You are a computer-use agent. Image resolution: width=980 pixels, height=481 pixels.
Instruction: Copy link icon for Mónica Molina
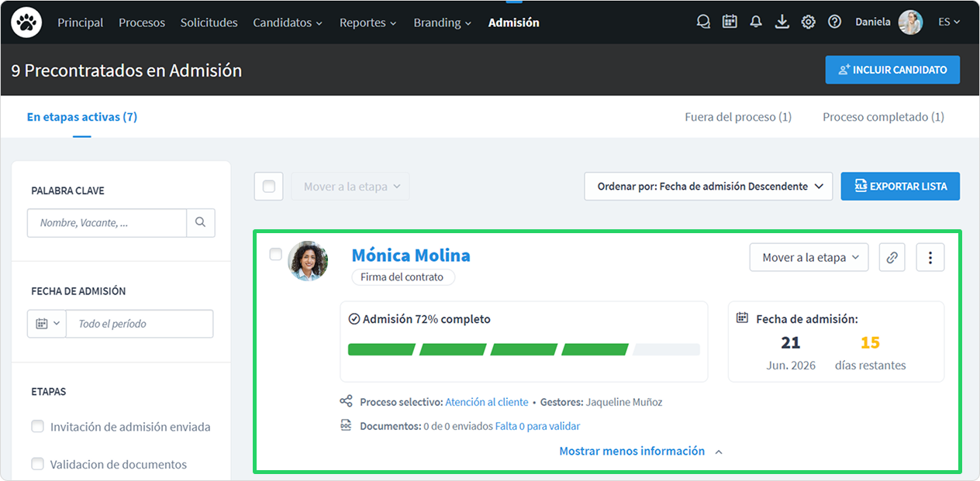click(892, 257)
